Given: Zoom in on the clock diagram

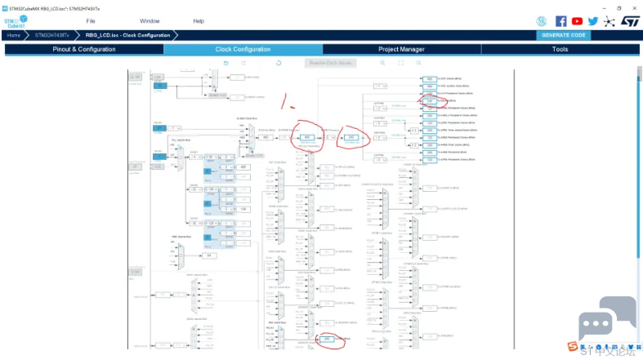Looking at the screenshot, I should [382, 63].
